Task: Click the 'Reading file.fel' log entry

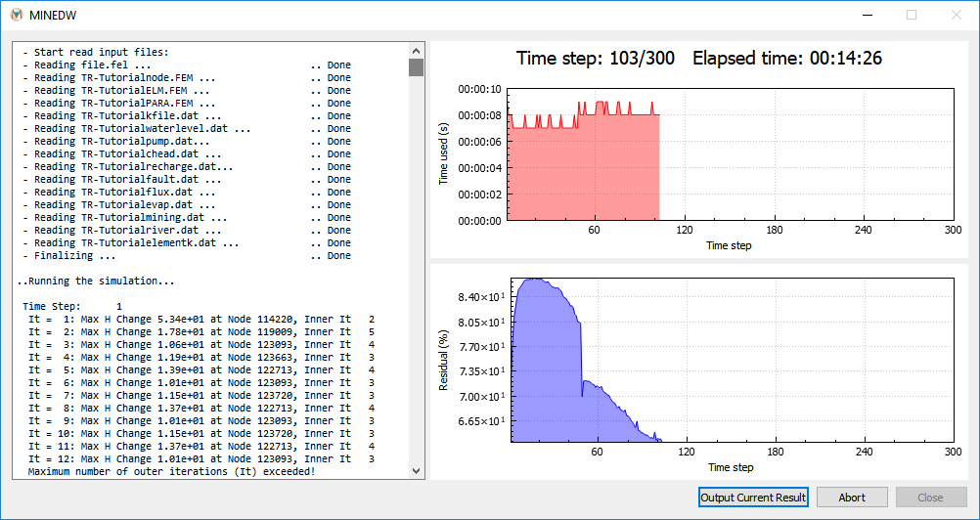Action: point(187,65)
